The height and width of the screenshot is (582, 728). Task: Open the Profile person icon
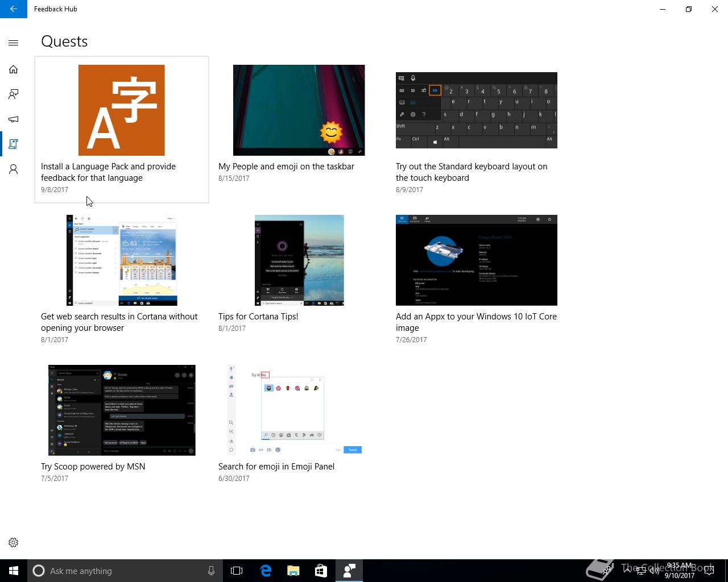[14, 169]
